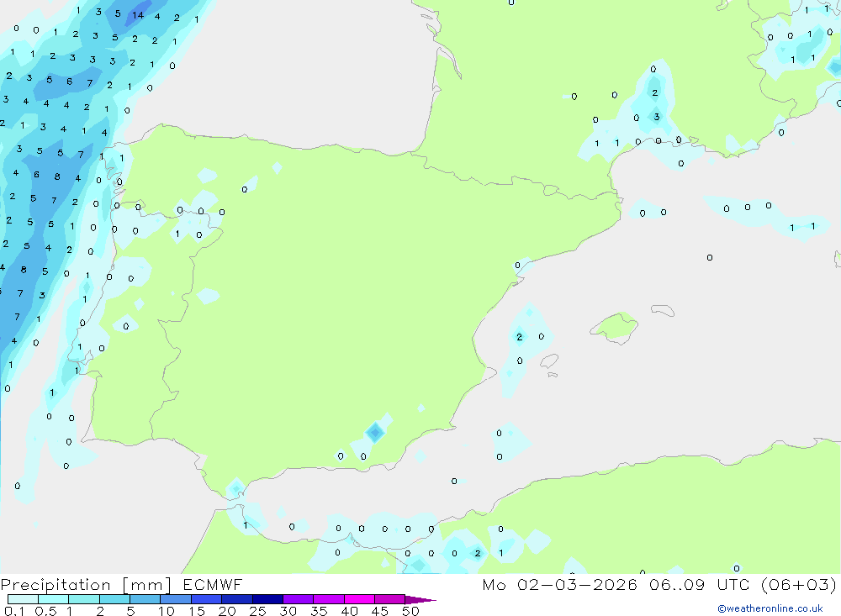Select the 2–5 mm legend swatch
This screenshot has height=616, width=841.
114,599
